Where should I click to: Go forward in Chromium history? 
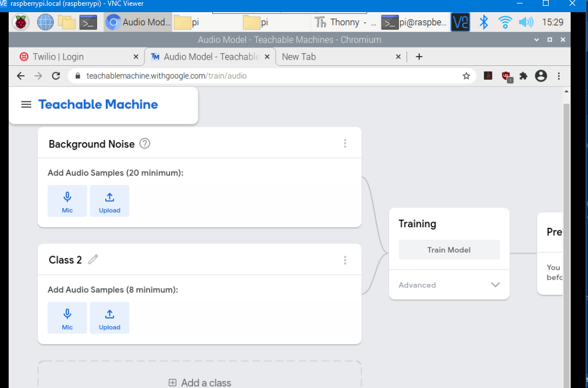(x=38, y=76)
